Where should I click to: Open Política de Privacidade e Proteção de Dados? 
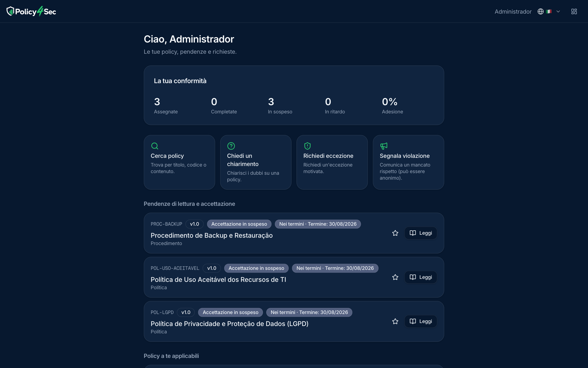point(229,324)
